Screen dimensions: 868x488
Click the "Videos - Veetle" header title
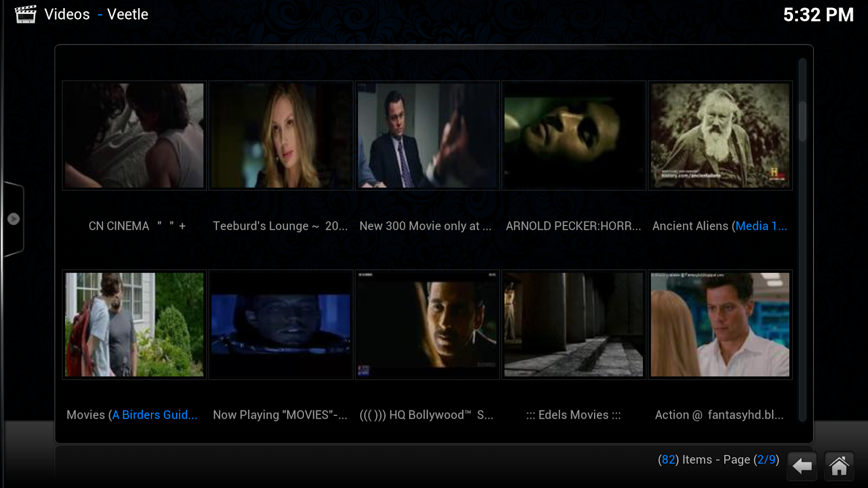[96, 14]
